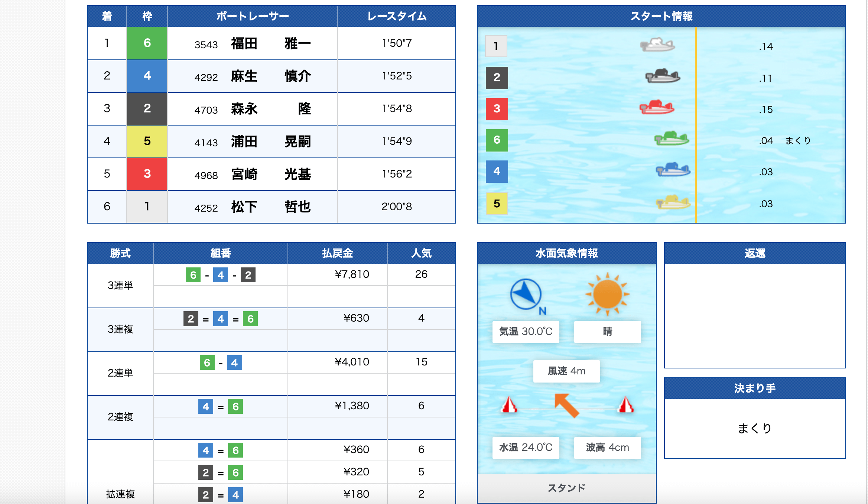The width and height of the screenshot is (868, 504).
Task: Click the 水面気象情報 header
Action: click(x=566, y=253)
